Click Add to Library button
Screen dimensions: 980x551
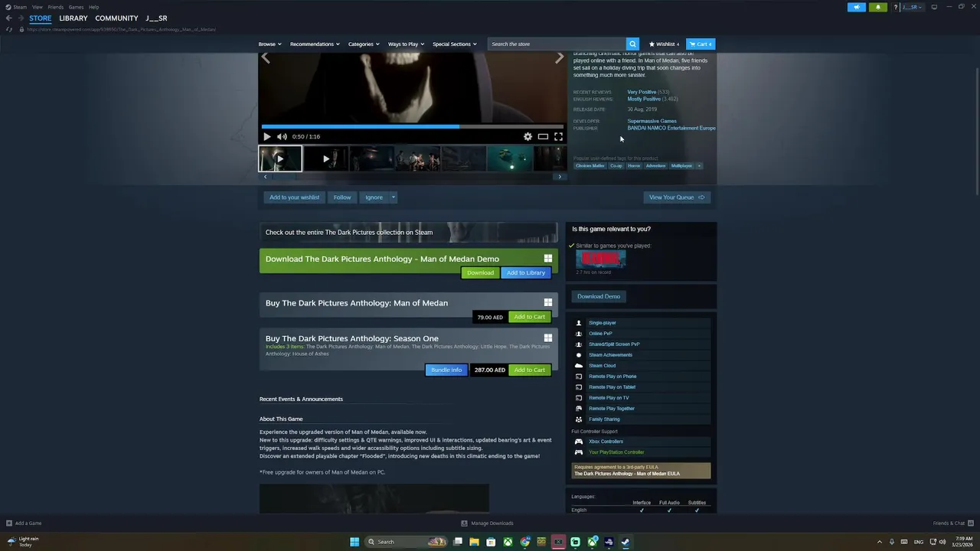pyautogui.click(x=526, y=272)
